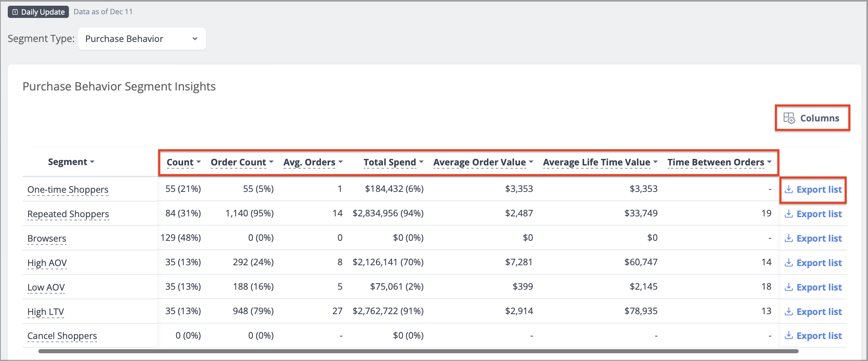Sort by Time Between Orders header

point(719,162)
